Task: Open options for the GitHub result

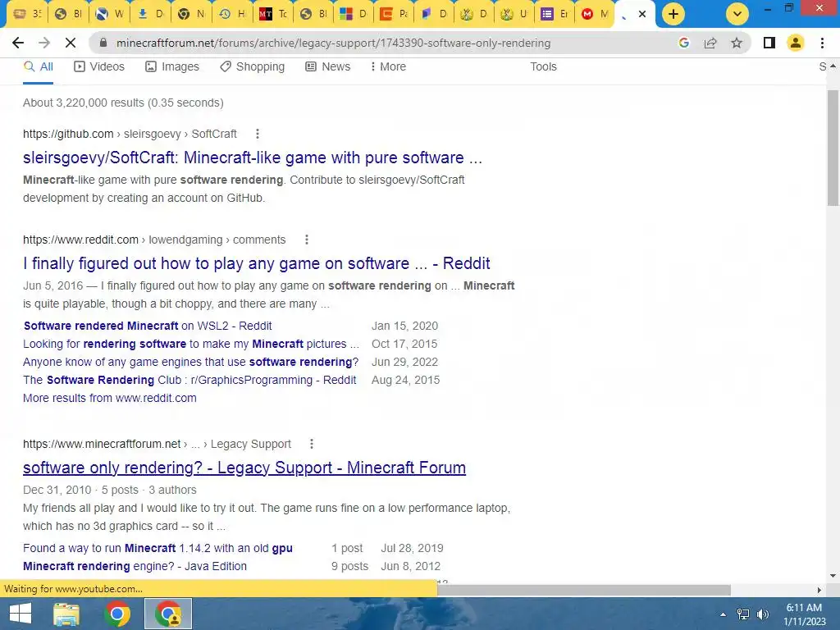Action: (x=258, y=134)
